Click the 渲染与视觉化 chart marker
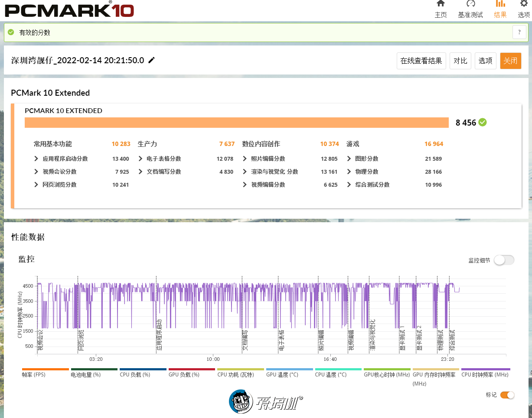 (372, 335)
